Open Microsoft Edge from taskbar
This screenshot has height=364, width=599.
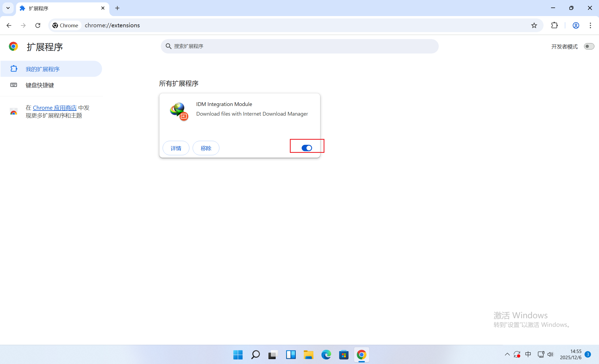coord(326,355)
